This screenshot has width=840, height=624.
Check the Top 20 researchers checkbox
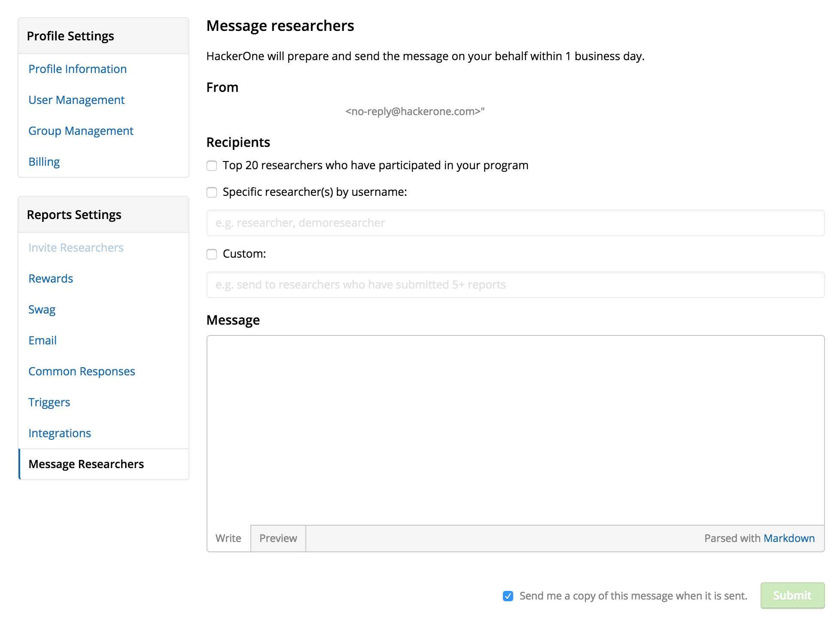212,166
